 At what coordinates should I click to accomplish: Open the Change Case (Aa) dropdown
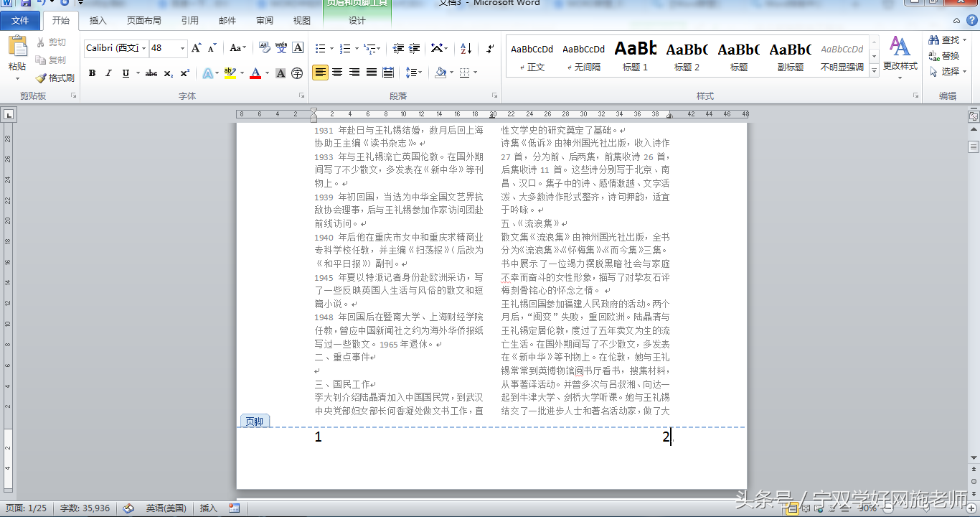(x=237, y=48)
